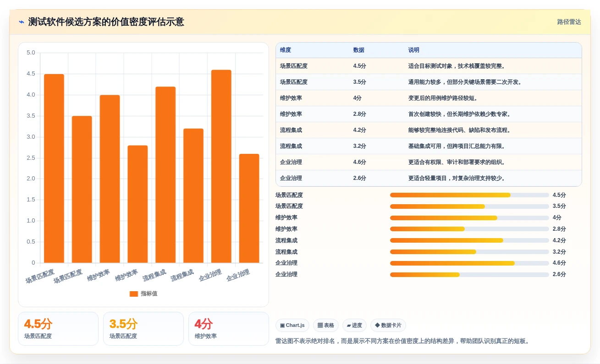600x364 pixels.
Task: Select the 2.6分 cell in the table
Action: pyautogui.click(x=360, y=178)
